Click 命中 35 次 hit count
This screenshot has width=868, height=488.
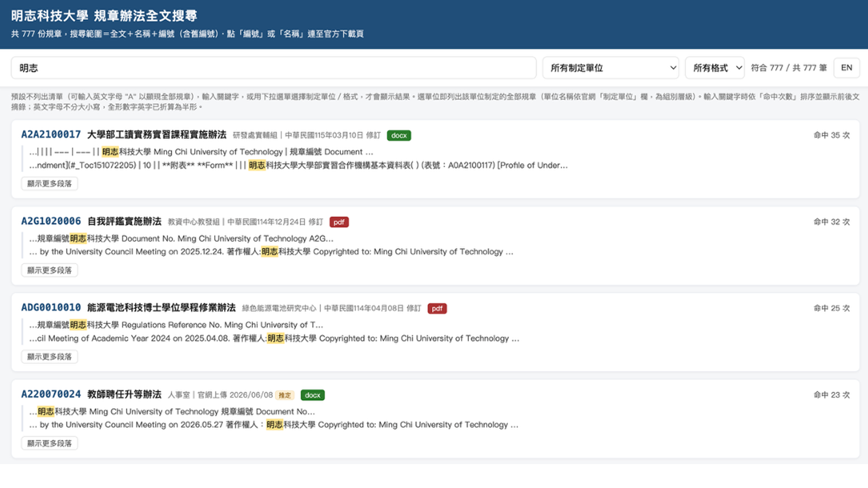[x=832, y=135]
